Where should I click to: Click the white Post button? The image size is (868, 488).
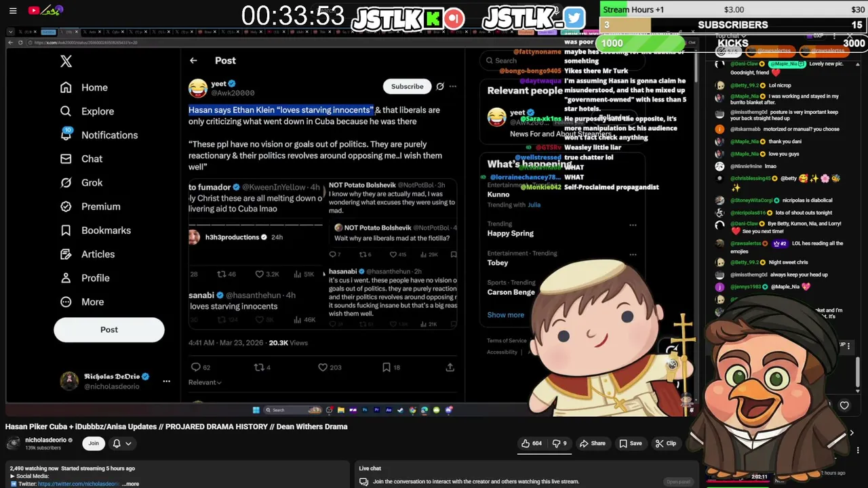[109, 329]
